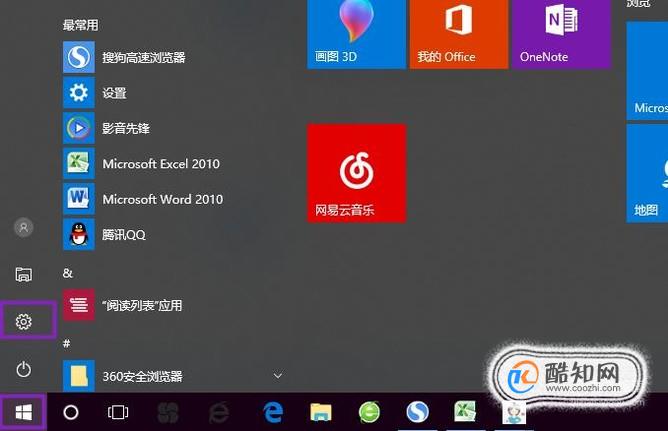Open Excel from the taskbar

[x=465, y=411]
